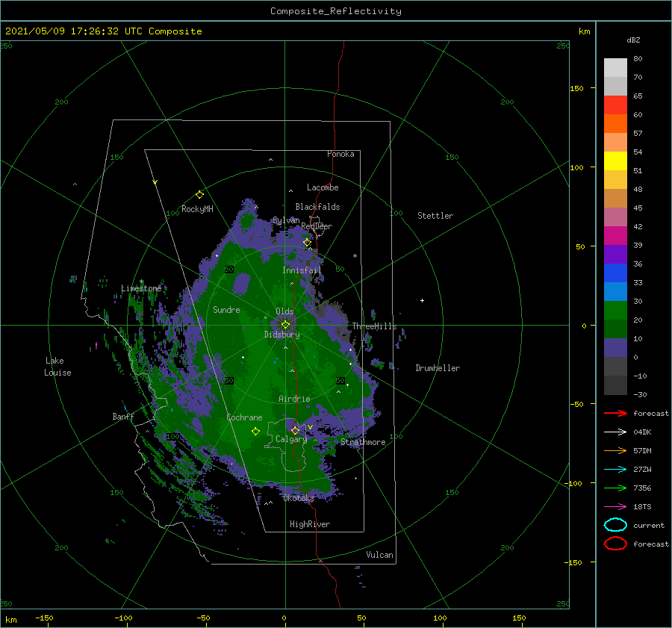Click the yellow diamond marker beside Red Deer
672x628 pixels.
pos(307,243)
